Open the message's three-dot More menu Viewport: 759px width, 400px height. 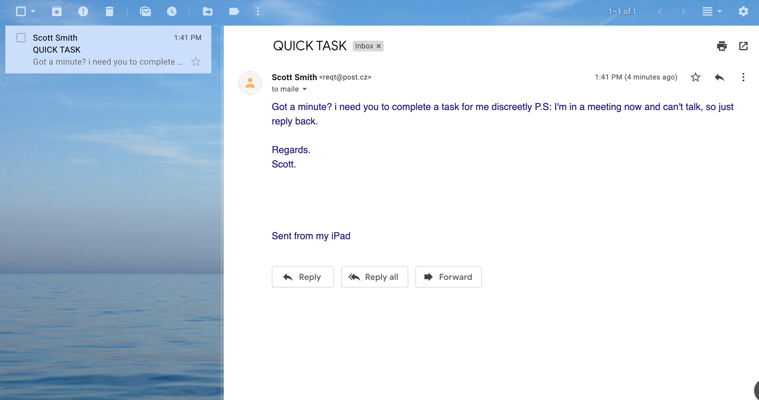tap(743, 77)
